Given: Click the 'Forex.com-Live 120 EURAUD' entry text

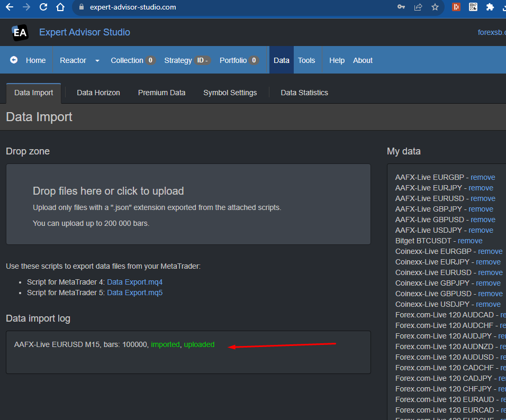Looking at the screenshot, I should pos(445,400).
